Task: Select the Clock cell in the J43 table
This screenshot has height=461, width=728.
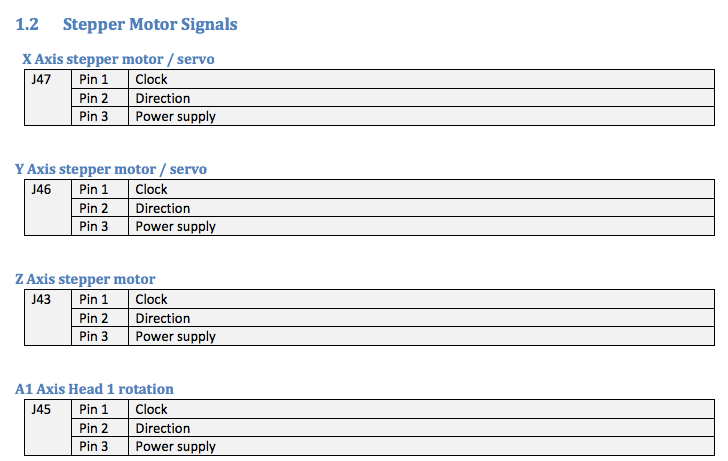Action: coord(421,299)
